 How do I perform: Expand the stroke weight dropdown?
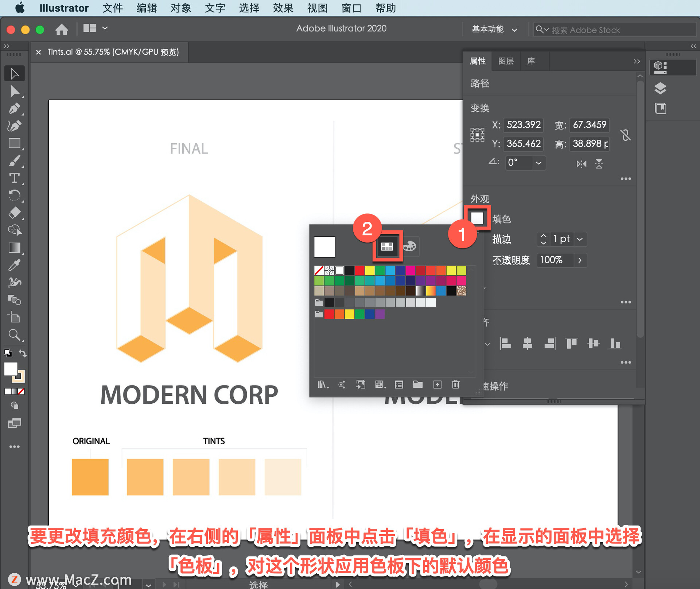coord(580,240)
